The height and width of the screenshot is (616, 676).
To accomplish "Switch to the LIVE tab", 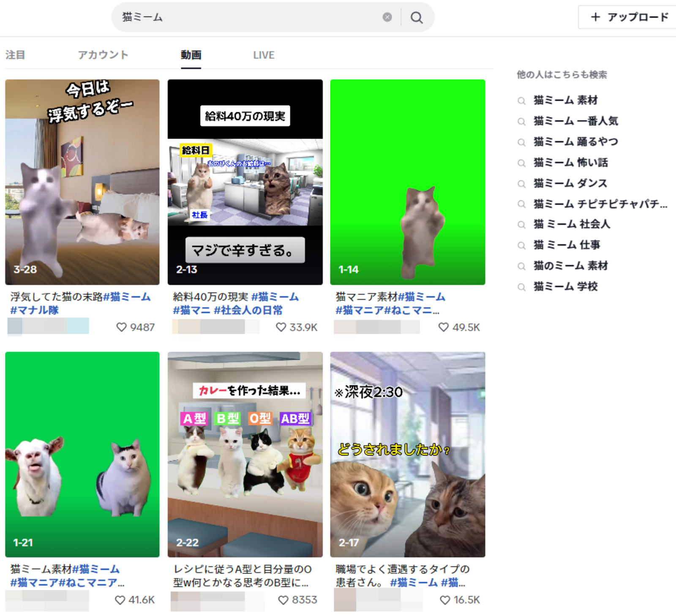I will point(264,55).
